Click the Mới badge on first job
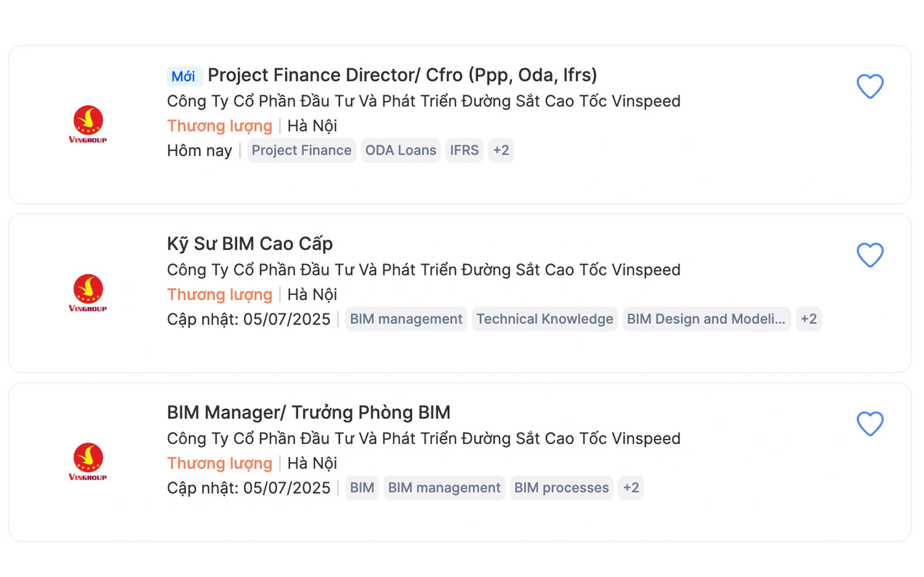The image size is (924, 577). click(184, 76)
